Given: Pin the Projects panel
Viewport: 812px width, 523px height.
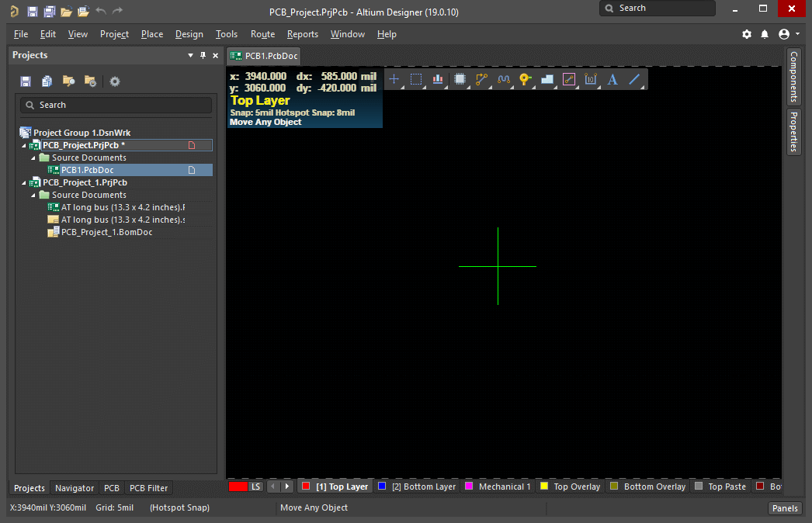Looking at the screenshot, I should [x=203, y=55].
